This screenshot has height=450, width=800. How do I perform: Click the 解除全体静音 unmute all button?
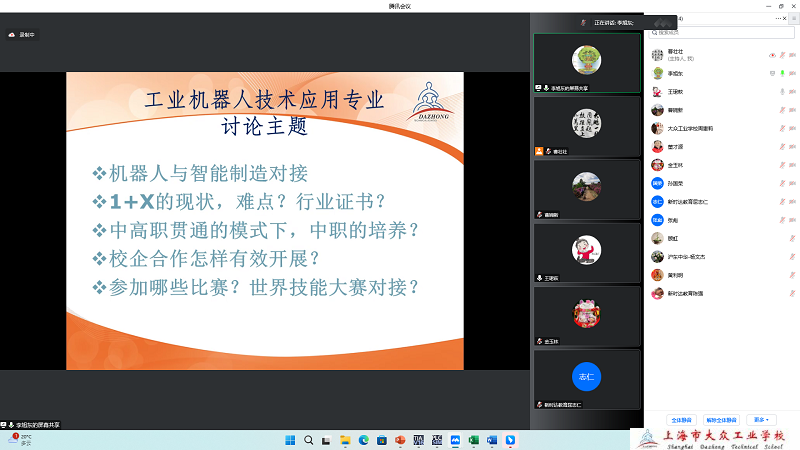(x=720, y=420)
